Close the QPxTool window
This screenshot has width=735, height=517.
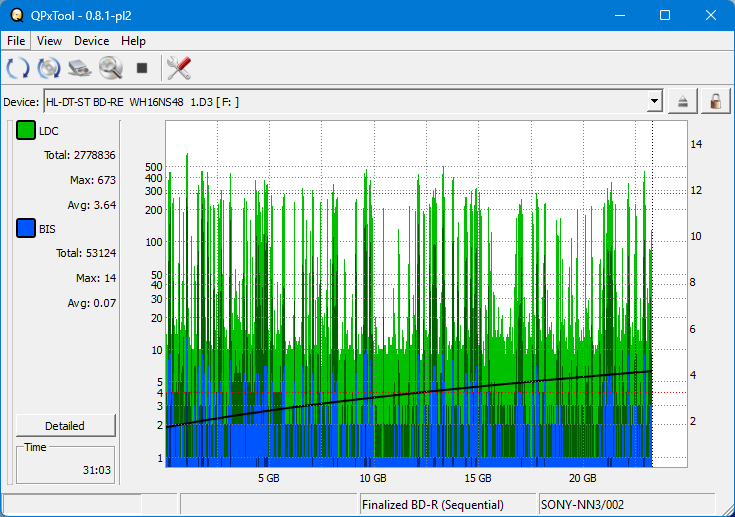click(711, 15)
